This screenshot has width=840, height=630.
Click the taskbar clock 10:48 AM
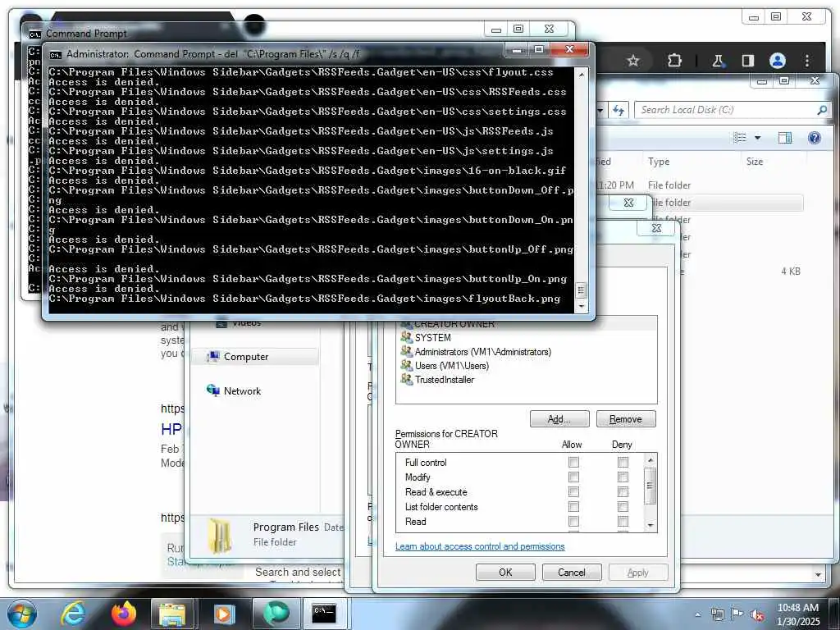click(797, 608)
